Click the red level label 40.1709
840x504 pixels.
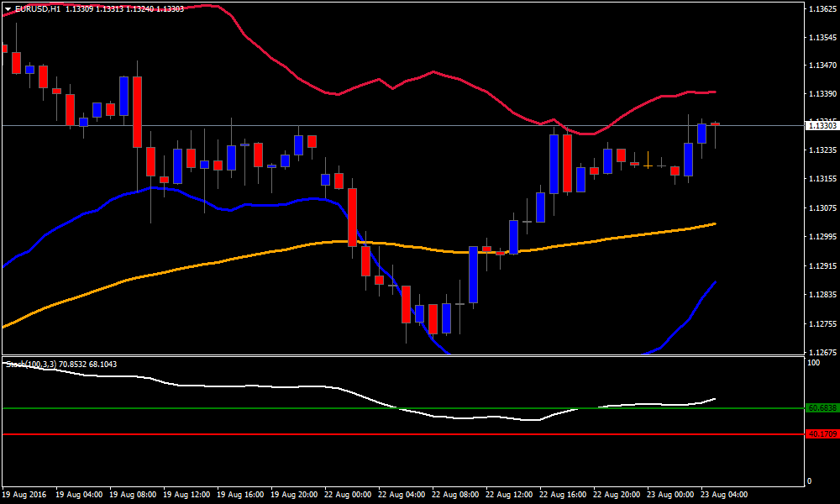click(x=821, y=434)
